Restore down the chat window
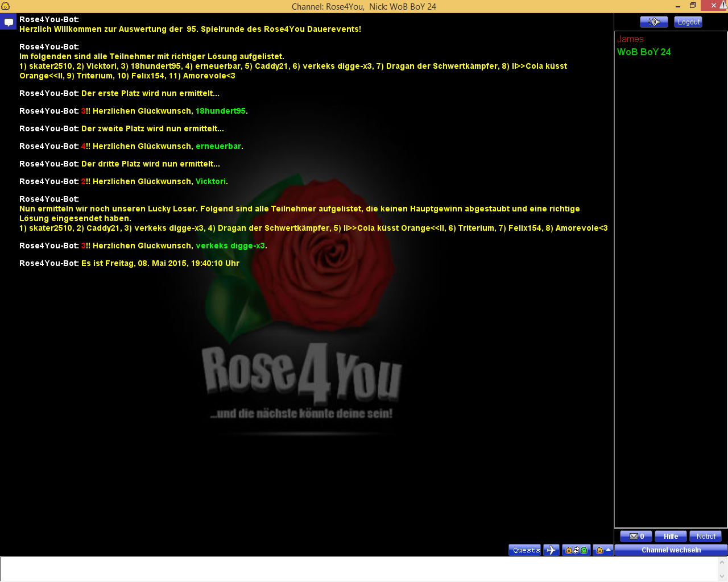The height and width of the screenshot is (582, 728). coord(693,6)
